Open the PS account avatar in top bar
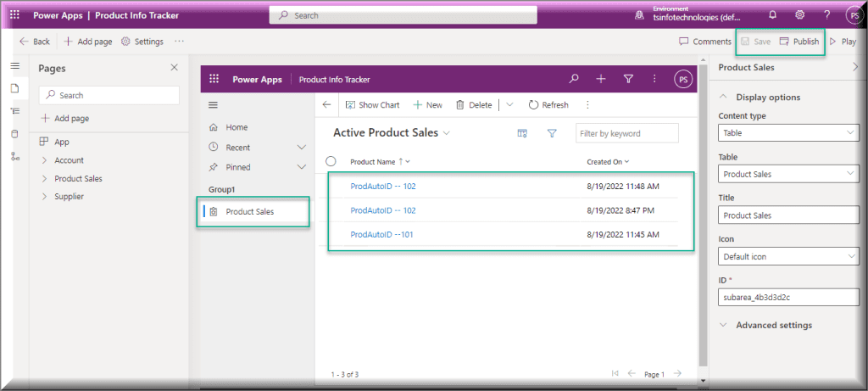Screen dimensions: 868x391 (854, 15)
